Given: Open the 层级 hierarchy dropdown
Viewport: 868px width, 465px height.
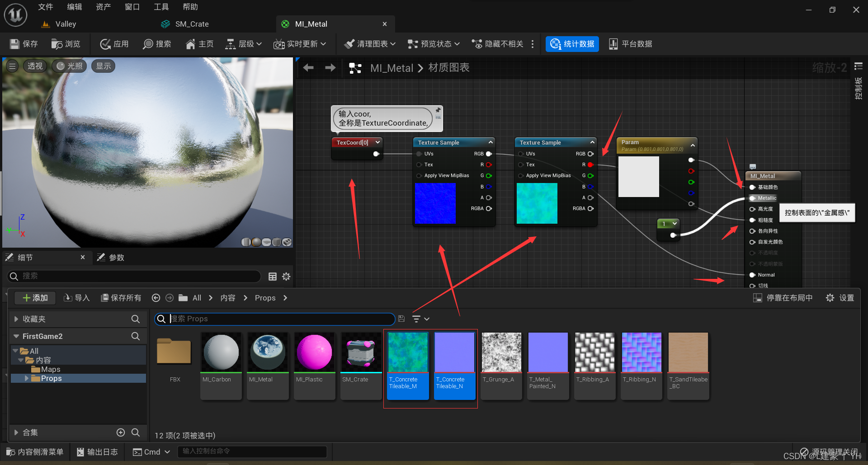Looking at the screenshot, I should pos(244,44).
